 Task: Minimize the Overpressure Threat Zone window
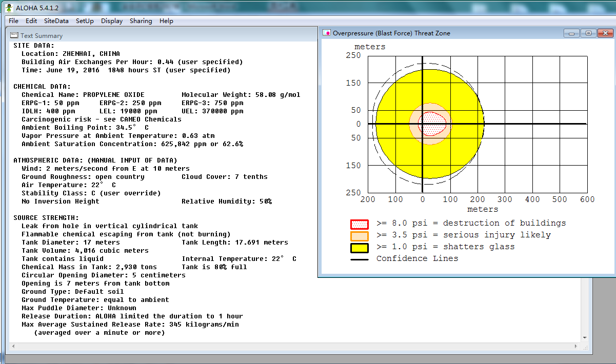point(571,33)
